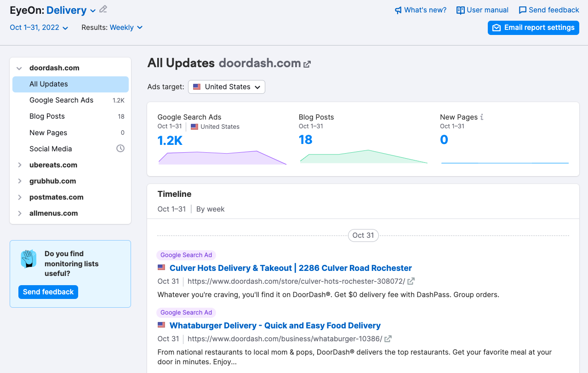Viewport: 588px width, 373px height.
Task: Click the book icon beside User manual
Action: point(460,10)
